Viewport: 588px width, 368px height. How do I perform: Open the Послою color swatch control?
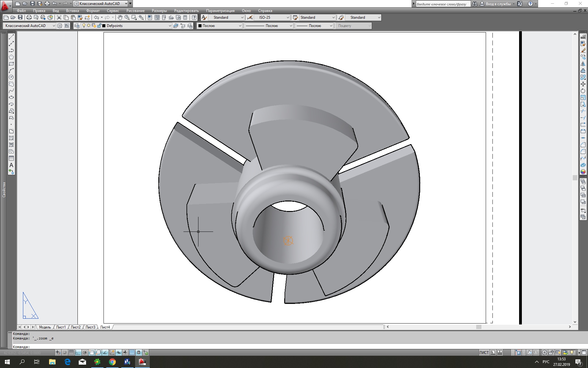point(219,26)
